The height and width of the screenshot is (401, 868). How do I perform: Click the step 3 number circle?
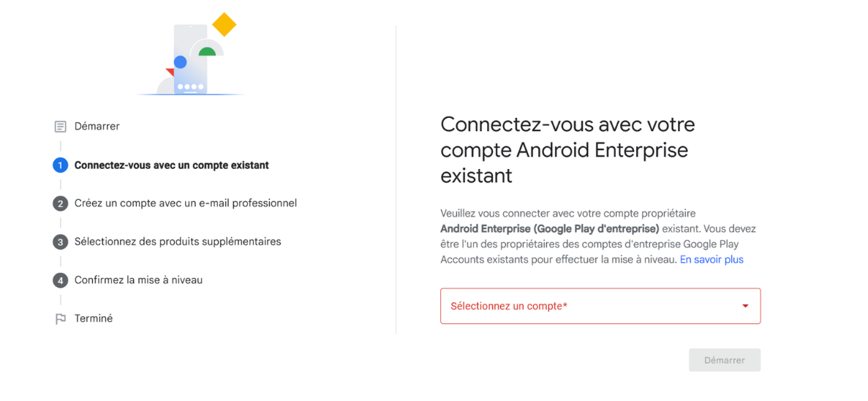pos(60,241)
